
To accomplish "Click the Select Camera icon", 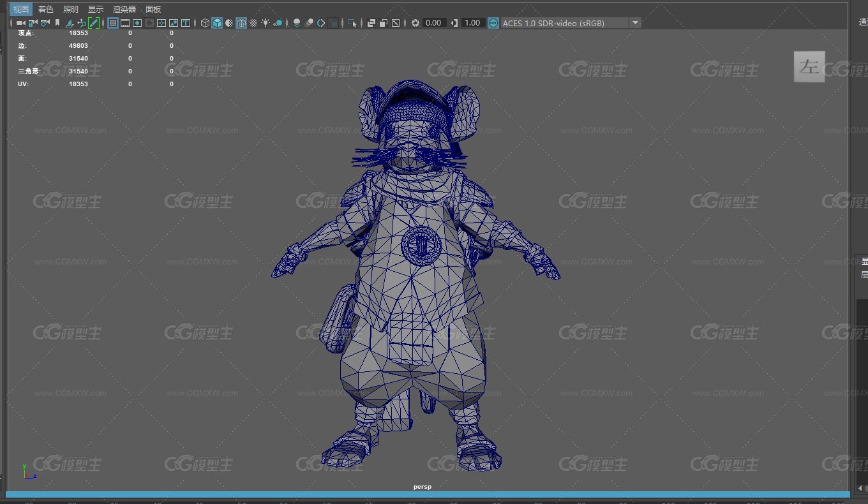I will click(21, 23).
